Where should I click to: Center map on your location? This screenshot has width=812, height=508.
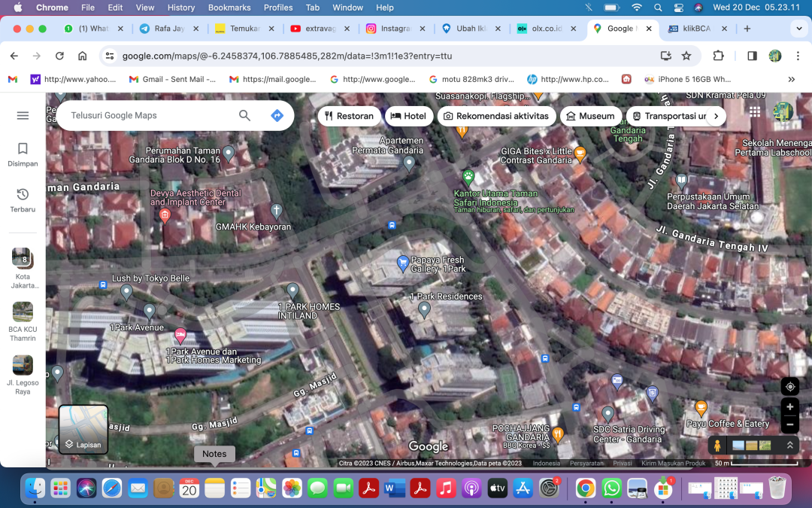789,387
